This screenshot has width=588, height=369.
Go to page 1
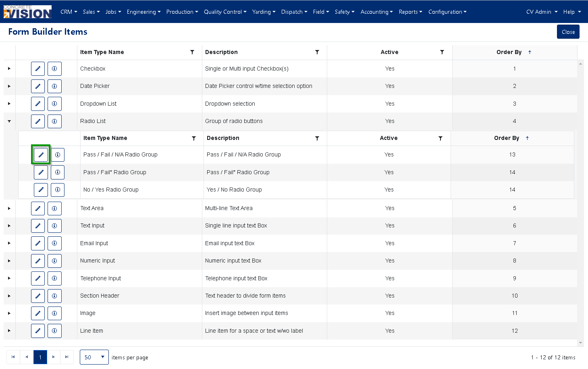(40, 357)
